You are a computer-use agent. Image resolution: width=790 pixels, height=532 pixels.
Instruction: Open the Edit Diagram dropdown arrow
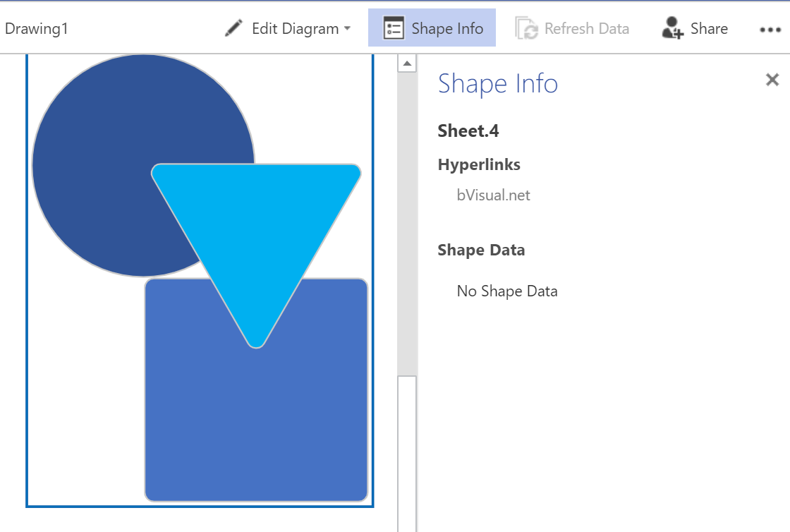coord(346,30)
